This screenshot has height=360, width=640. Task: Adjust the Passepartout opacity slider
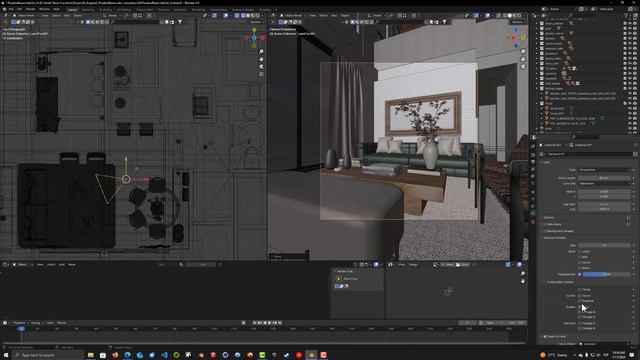pos(607,274)
